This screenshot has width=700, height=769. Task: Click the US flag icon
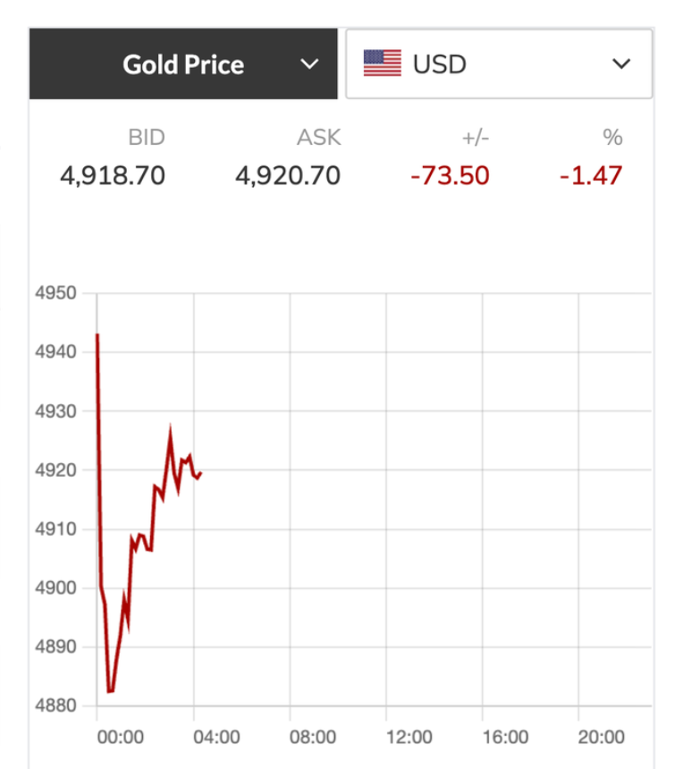383,64
